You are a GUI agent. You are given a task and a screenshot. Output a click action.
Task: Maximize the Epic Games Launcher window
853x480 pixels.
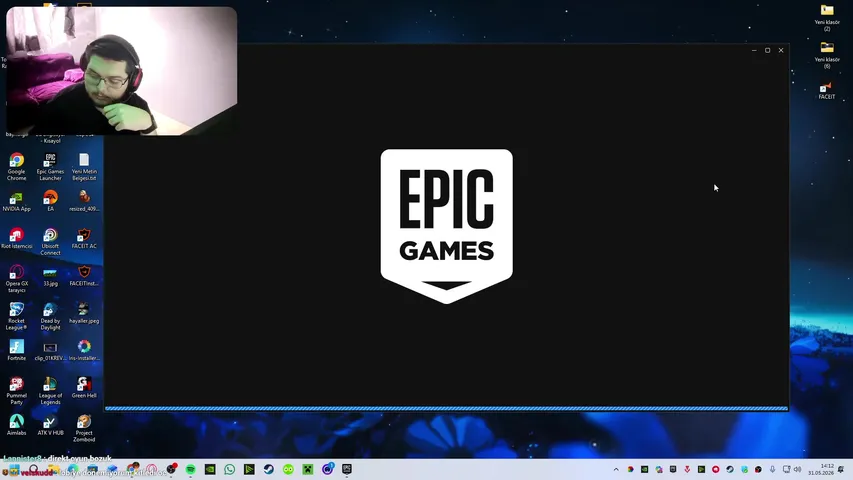click(x=768, y=50)
